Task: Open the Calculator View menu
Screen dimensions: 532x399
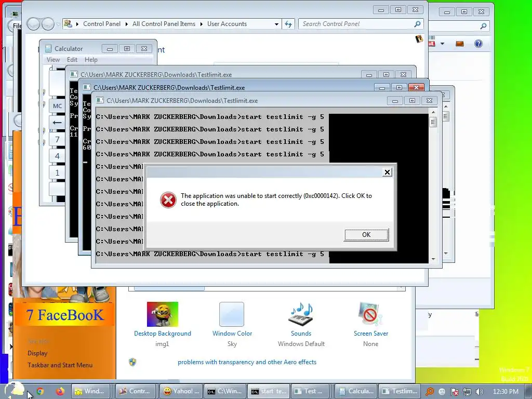Action: 53,60
